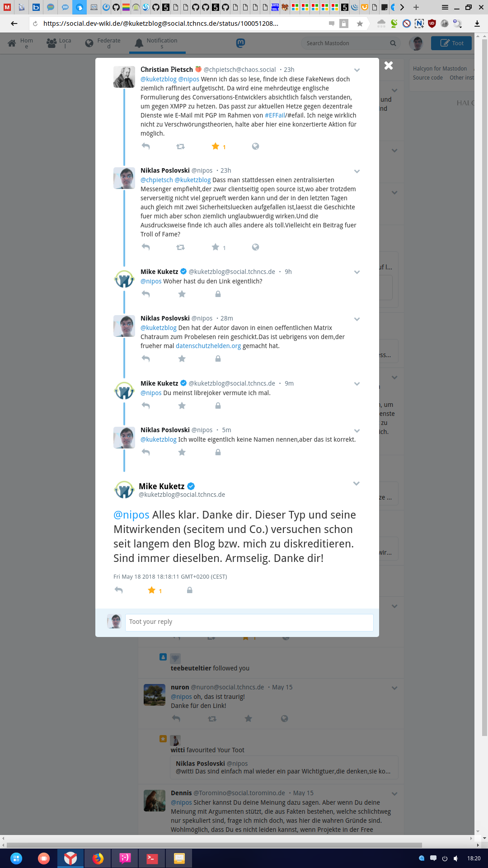Viewport: 488px width, 868px height.
Task: Switch to the Federated timeline tab
Action: click(x=103, y=43)
